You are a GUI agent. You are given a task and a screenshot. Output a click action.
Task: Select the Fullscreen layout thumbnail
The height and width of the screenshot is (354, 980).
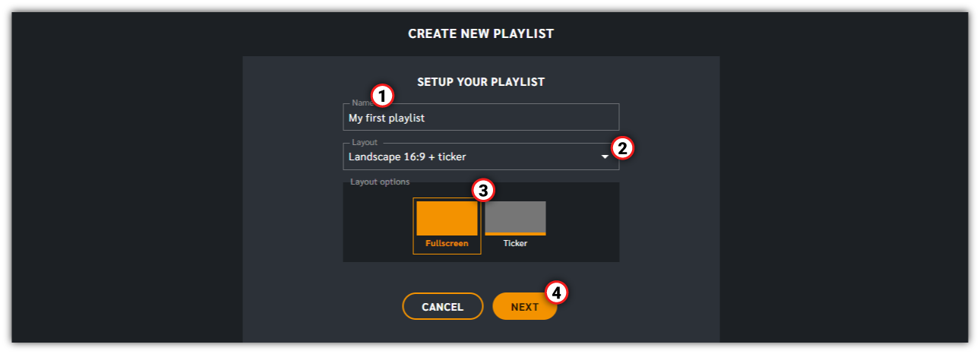(x=447, y=219)
